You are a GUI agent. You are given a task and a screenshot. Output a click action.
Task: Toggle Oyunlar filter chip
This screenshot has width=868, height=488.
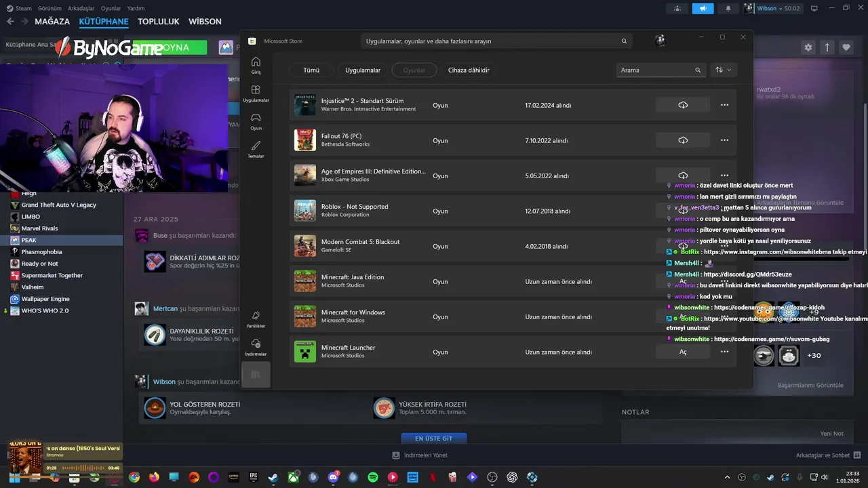[414, 70]
